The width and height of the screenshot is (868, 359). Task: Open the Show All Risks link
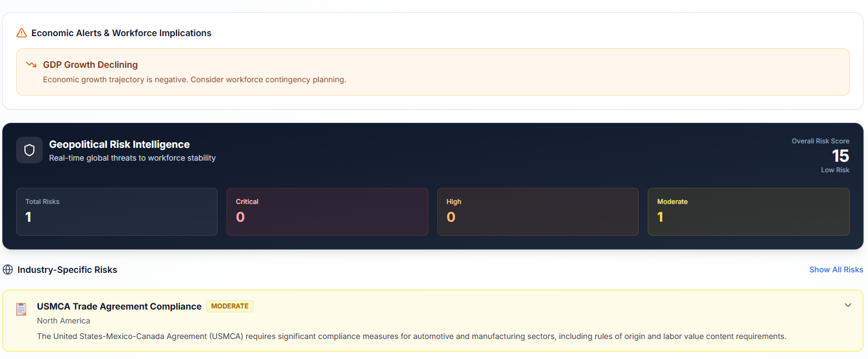tap(836, 270)
